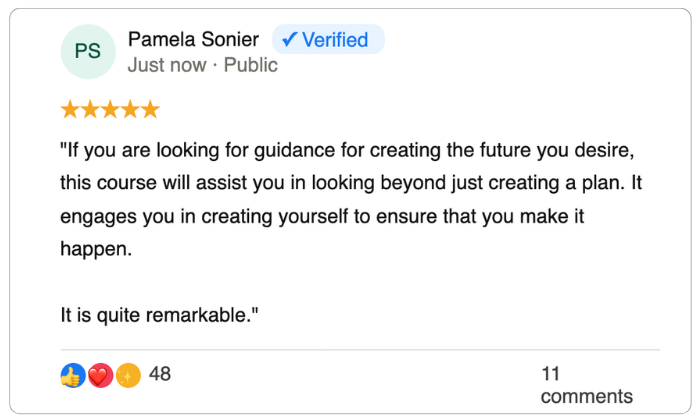Click the 'It is quite remarkable' line
The width and height of the screenshot is (700, 420).
click(x=160, y=316)
